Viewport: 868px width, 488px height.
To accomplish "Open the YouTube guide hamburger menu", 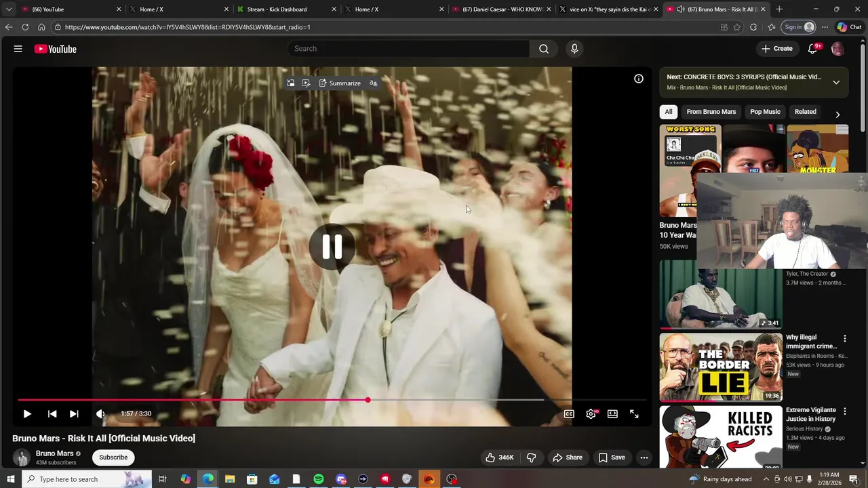I will click(x=18, y=49).
